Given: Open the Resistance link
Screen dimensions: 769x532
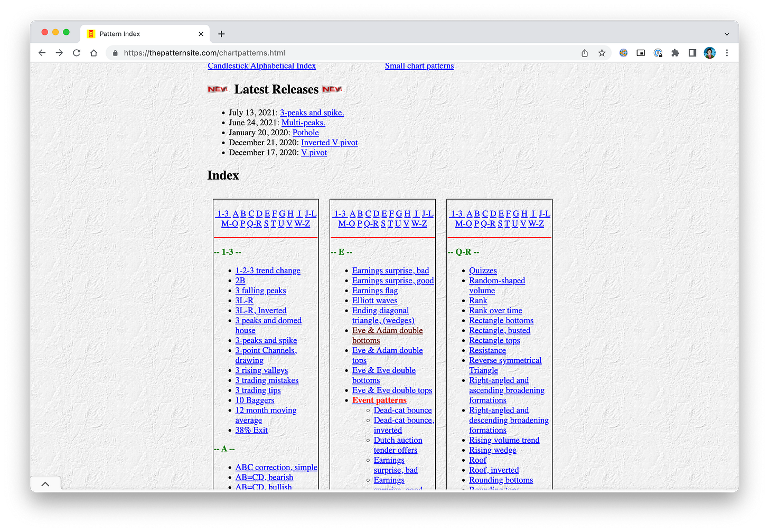Looking at the screenshot, I should point(487,351).
